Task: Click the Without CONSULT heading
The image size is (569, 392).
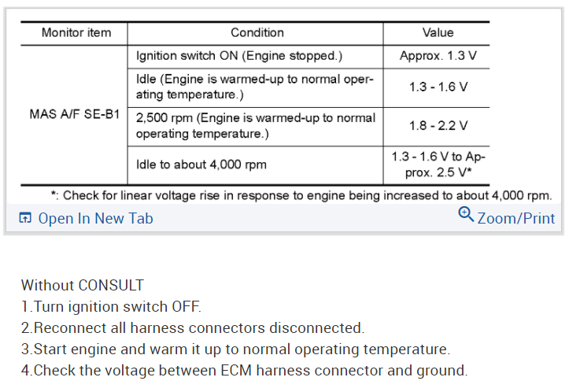Action: pyautogui.click(x=83, y=285)
